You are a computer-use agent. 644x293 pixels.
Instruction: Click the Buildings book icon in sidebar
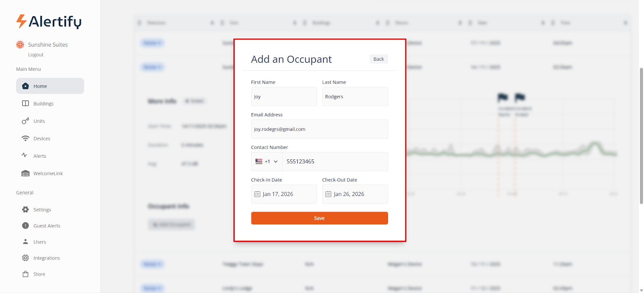point(25,103)
